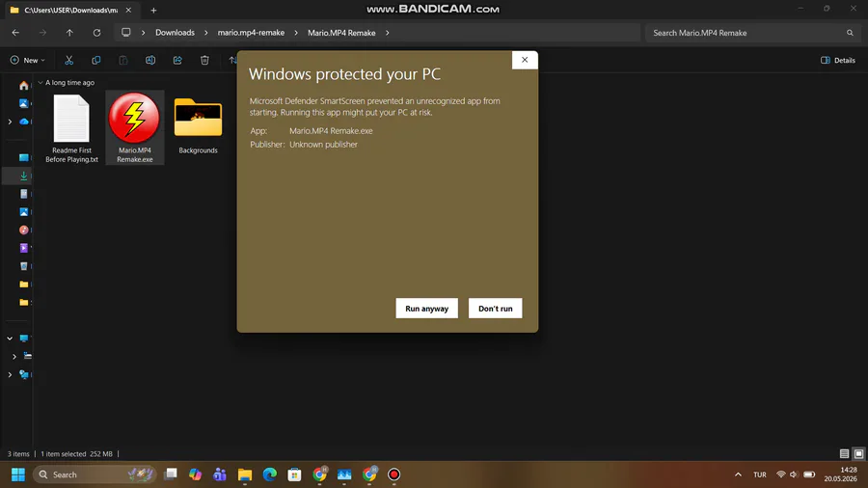Click the Cut scissors icon in toolbar
868x488 pixels.
[x=68, y=60]
